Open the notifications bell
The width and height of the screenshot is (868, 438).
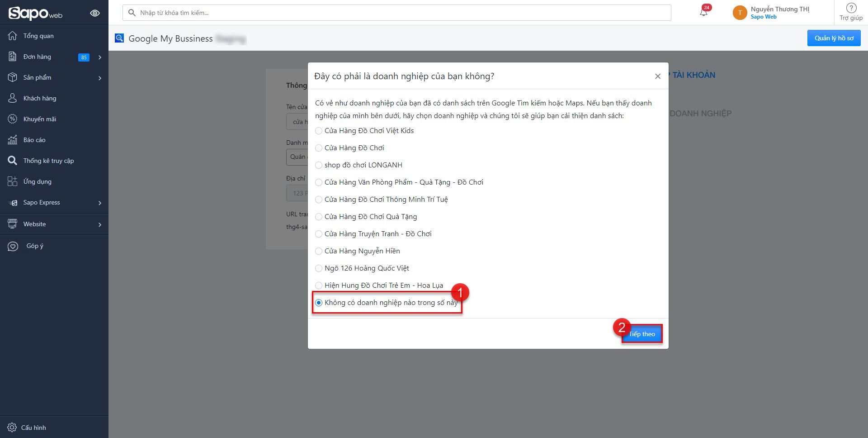[x=704, y=12]
